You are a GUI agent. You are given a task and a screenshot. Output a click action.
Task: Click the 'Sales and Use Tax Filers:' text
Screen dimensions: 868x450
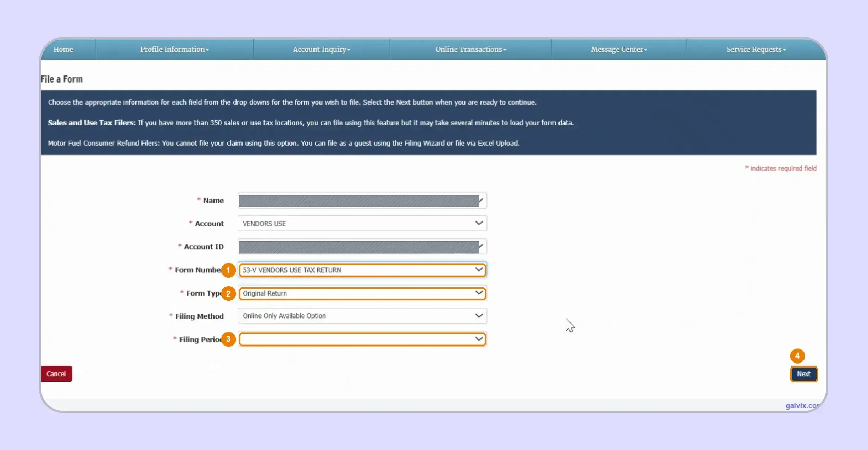pyautogui.click(x=92, y=123)
